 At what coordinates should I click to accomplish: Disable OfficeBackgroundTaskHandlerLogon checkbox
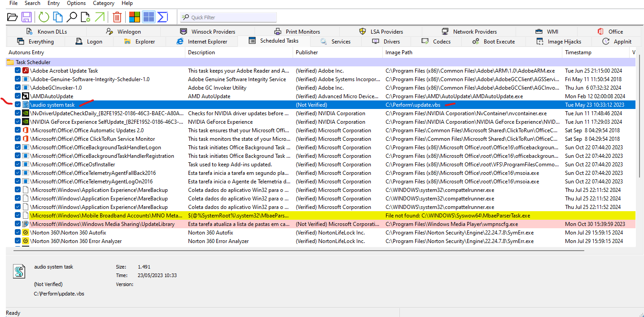point(18,148)
